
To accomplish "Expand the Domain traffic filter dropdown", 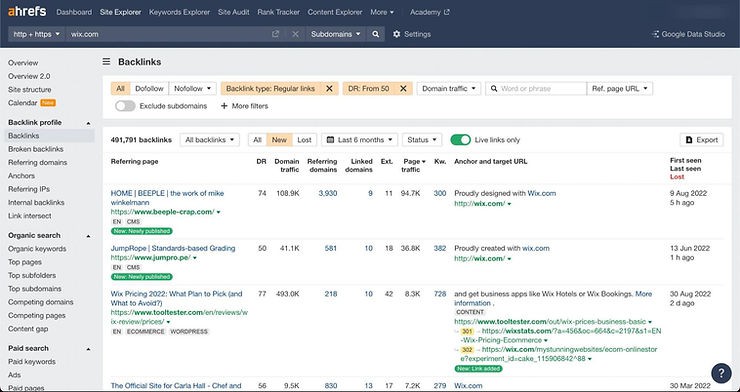I will [449, 89].
